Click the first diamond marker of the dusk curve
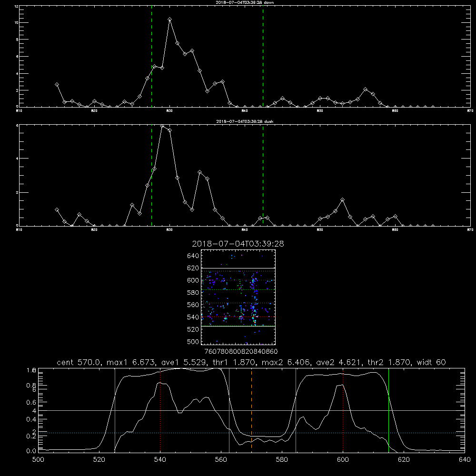Screen dimensions: 476x476 (x=57, y=210)
